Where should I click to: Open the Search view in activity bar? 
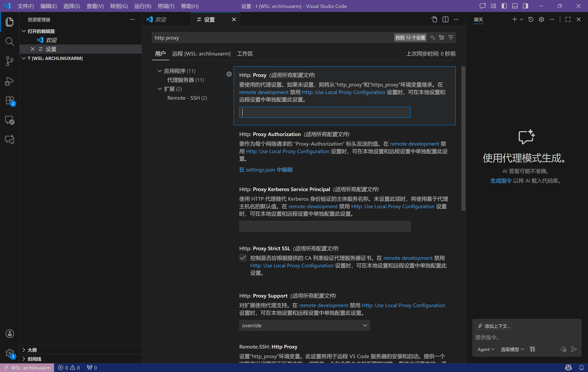point(10,41)
